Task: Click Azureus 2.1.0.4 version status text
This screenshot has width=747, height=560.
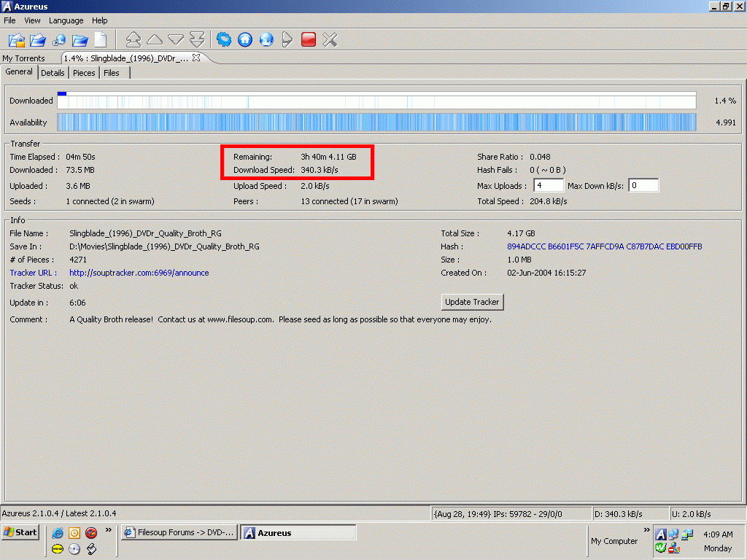Action: coord(59,513)
